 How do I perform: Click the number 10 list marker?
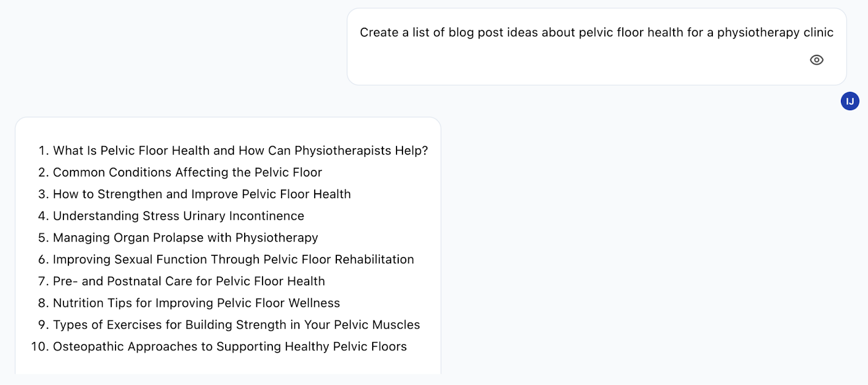(39, 346)
